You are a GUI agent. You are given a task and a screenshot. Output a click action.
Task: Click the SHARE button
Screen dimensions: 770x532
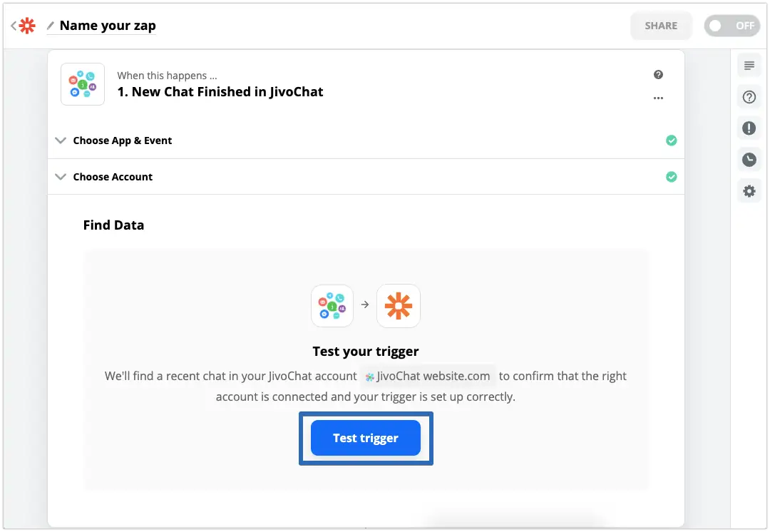point(661,26)
